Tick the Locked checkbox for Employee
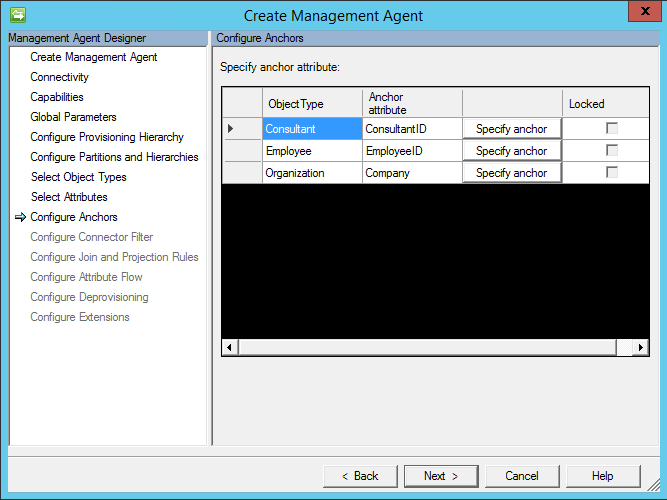This screenshot has height=500, width=667. click(x=612, y=150)
